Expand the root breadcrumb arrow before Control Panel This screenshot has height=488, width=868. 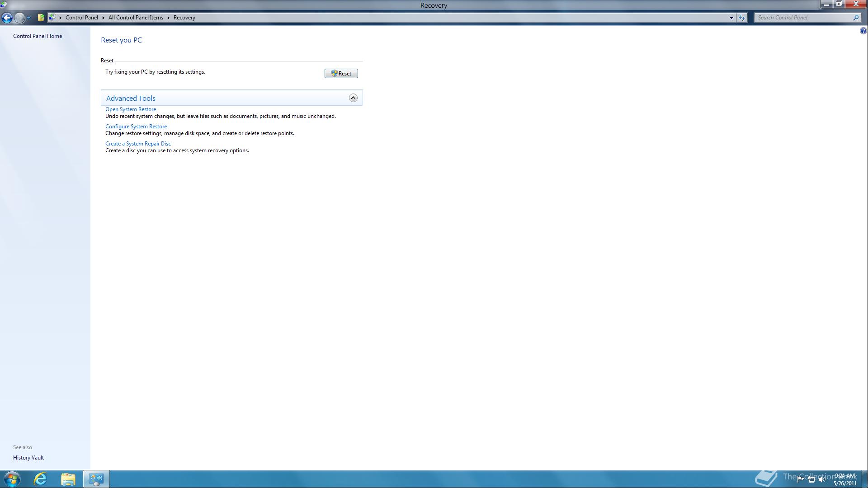click(60, 18)
